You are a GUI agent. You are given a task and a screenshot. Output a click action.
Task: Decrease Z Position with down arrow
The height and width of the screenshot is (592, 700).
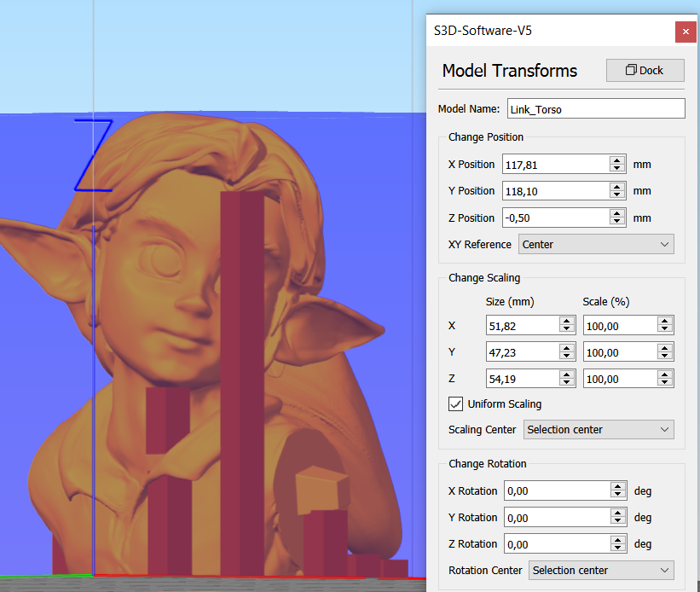(x=617, y=222)
